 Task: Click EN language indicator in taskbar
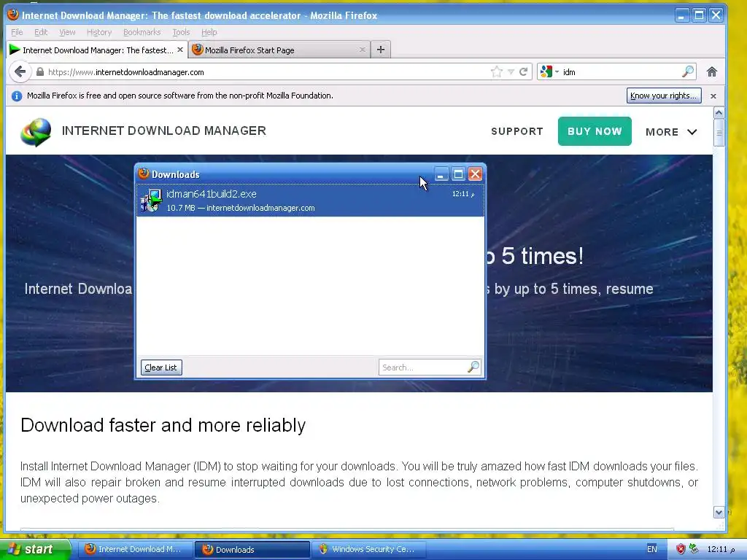651,549
